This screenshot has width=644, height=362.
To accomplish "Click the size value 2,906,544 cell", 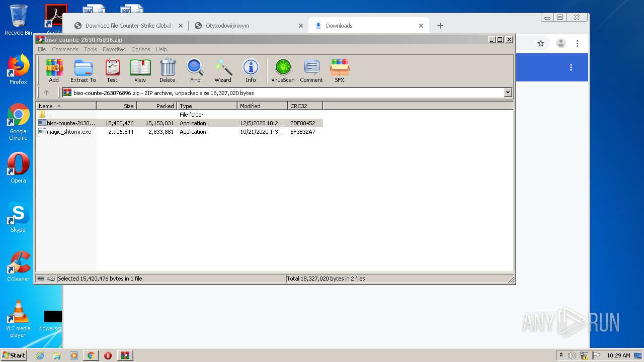I will click(121, 132).
